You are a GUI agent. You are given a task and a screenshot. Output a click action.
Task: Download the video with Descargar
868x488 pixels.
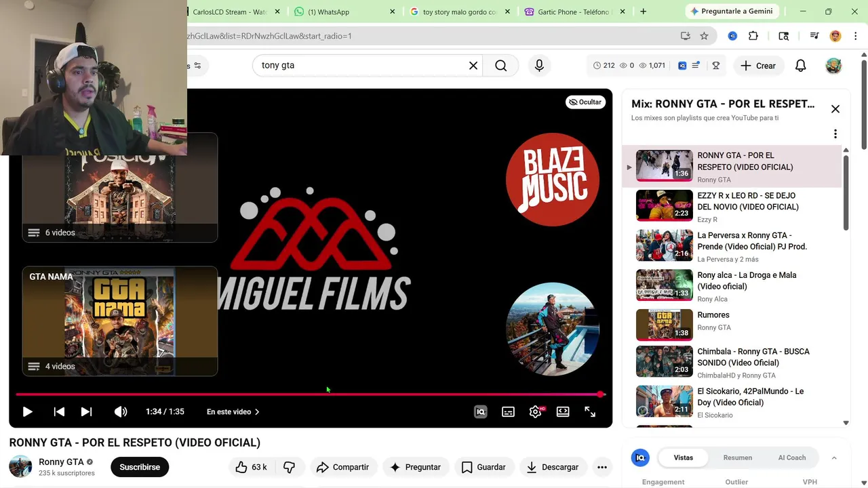point(553,467)
